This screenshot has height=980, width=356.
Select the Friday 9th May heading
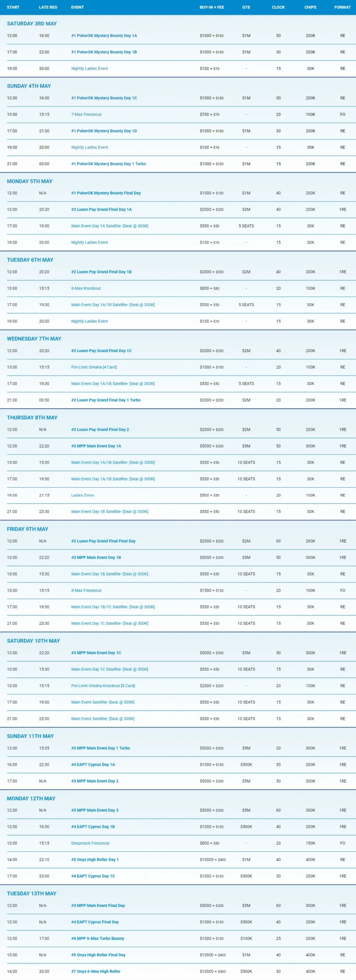tap(28, 529)
